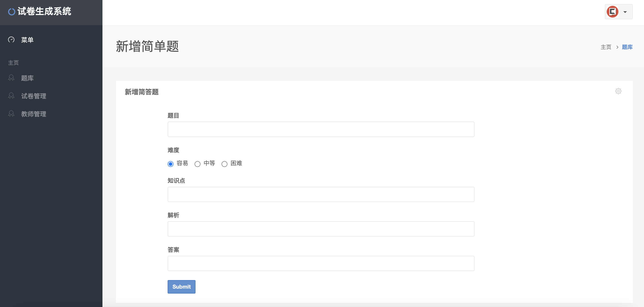
Task: Click the 主页 sidebar section label
Action: 13,63
